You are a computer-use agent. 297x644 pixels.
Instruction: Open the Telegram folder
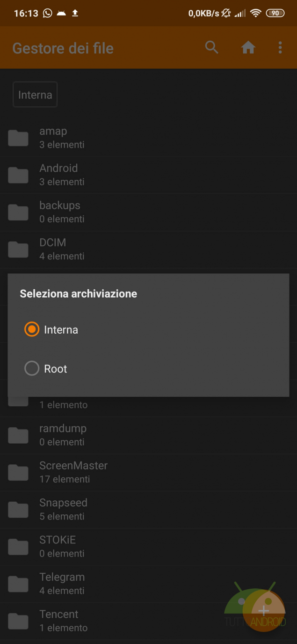point(62,584)
